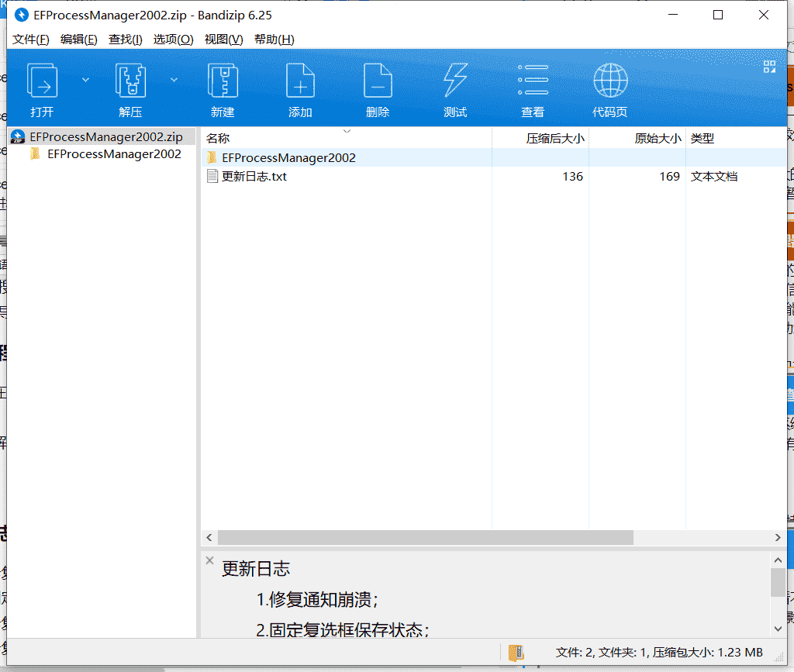This screenshot has width=794, height=672.
Task: Open the 文件(F) menu
Action: [31, 40]
